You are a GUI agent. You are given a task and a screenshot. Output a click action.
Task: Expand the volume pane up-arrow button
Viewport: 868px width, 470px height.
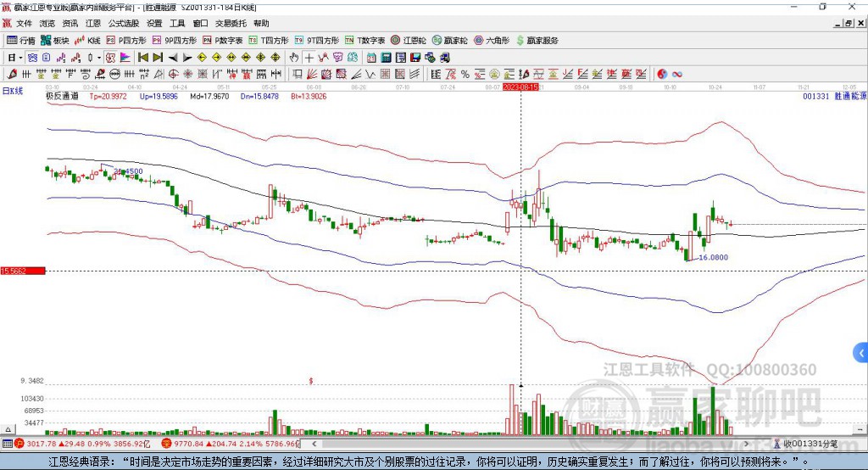click(x=8, y=429)
